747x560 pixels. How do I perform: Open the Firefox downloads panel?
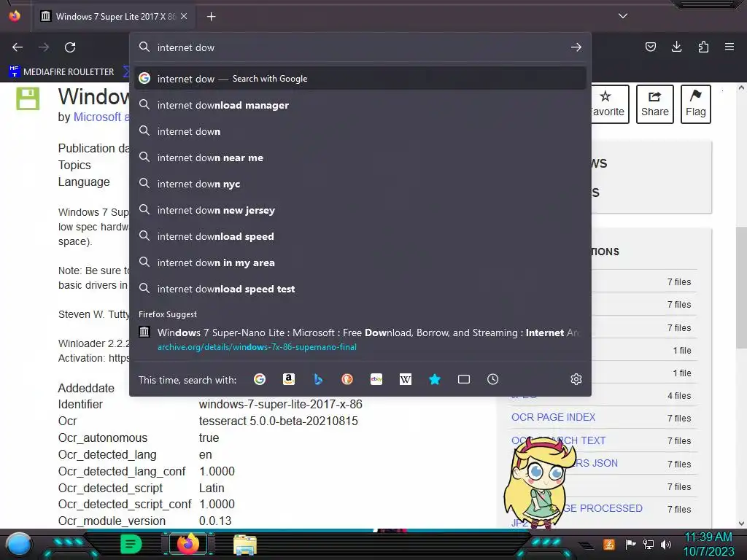tap(676, 47)
